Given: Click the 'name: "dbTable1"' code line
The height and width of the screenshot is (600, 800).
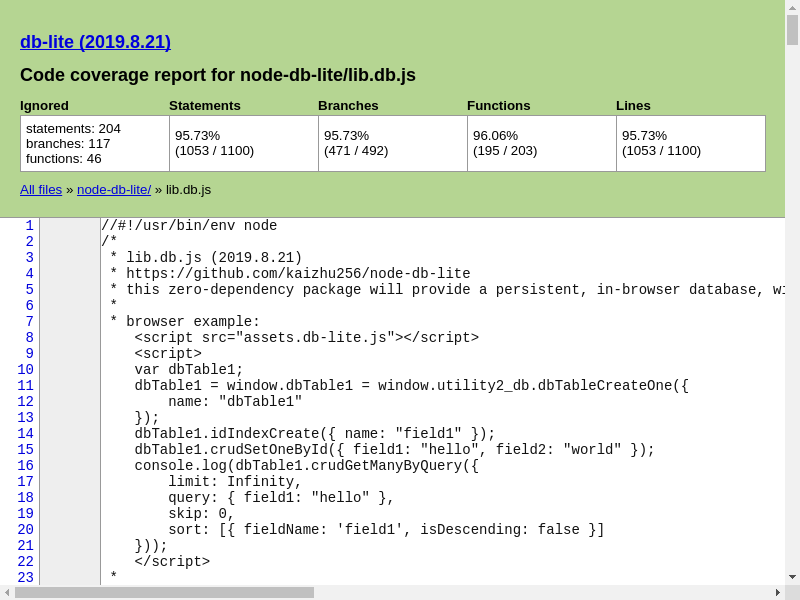Looking at the screenshot, I should (235, 402).
